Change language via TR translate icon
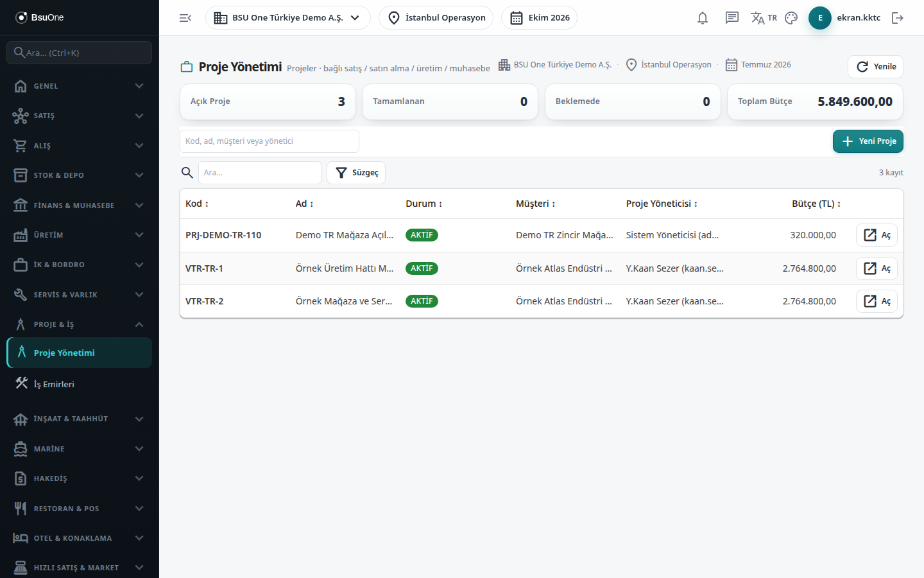 (x=764, y=18)
